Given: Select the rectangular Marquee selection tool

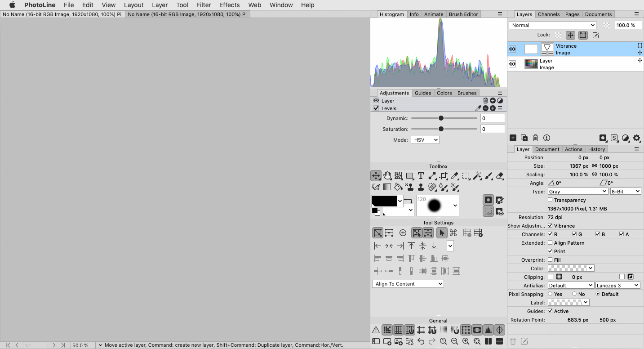Looking at the screenshot, I should 466,176.
